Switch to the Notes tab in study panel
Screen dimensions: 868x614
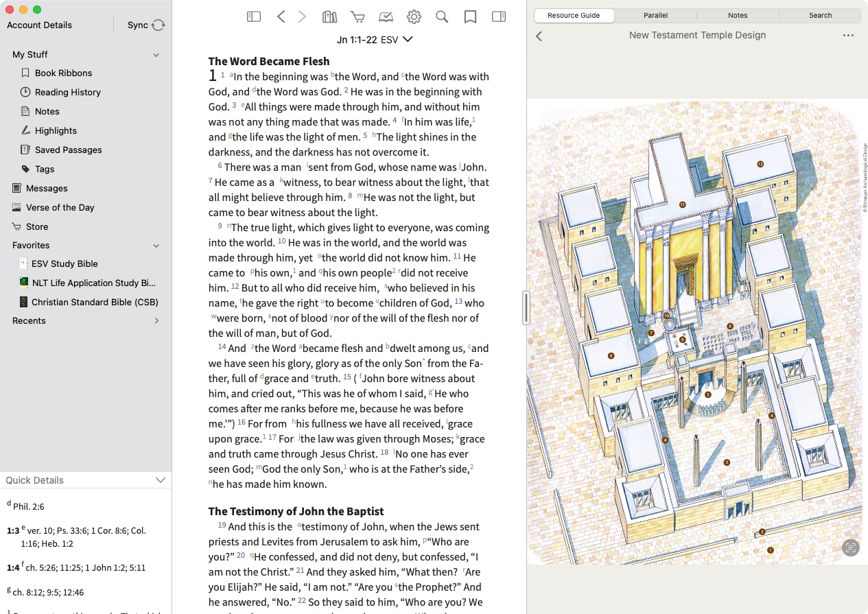click(738, 15)
